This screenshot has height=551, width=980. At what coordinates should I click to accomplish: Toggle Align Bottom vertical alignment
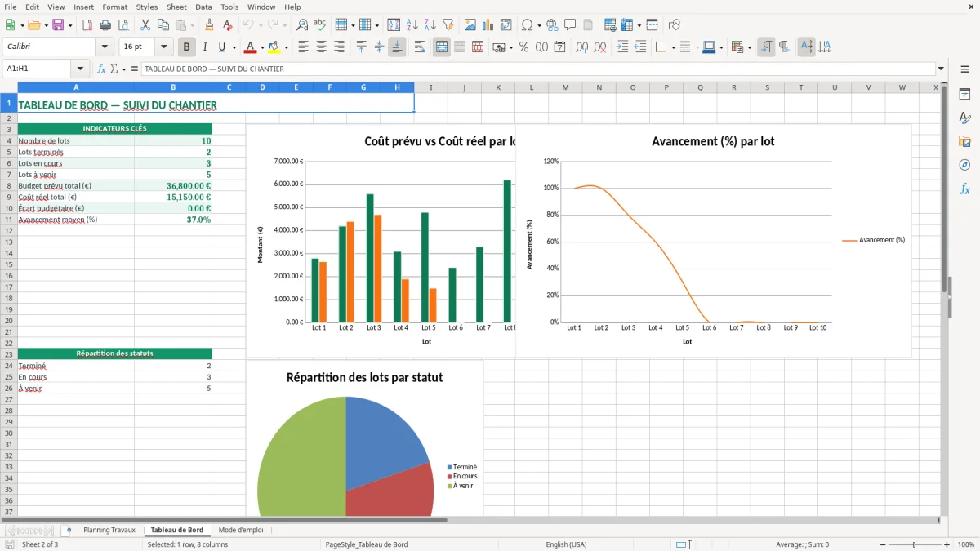click(x=397, y=47)
